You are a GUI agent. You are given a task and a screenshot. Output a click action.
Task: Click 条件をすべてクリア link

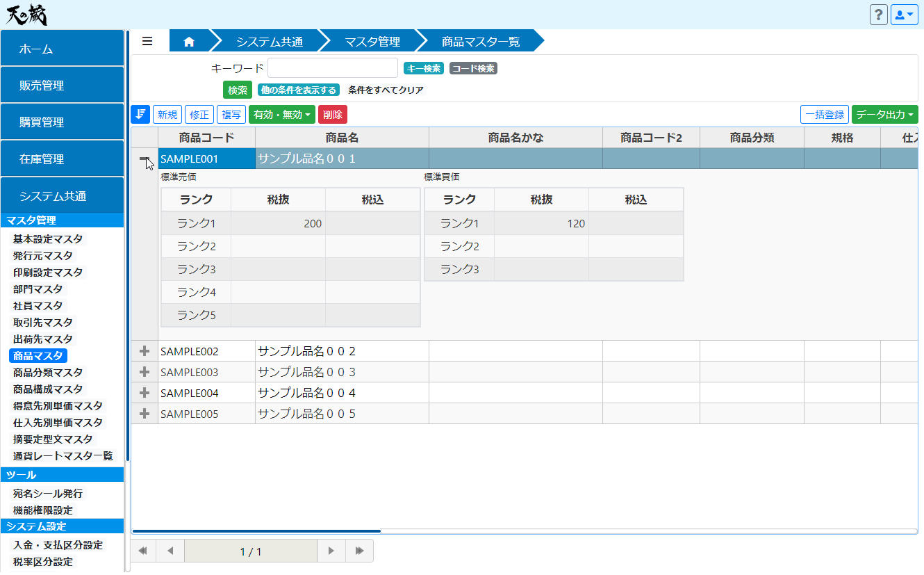(386, 90)
